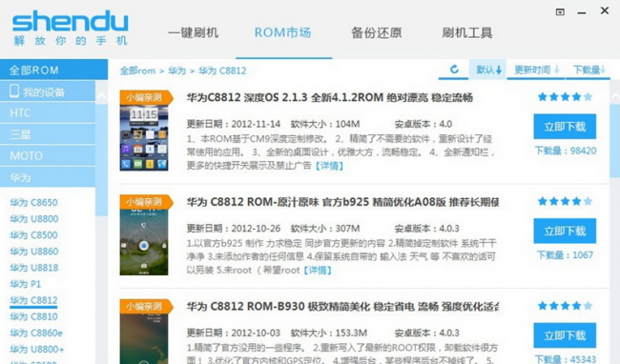Screen dimensions: 620x364
Task: Select 华为 C8860e in device list
Action: (36, 333)
